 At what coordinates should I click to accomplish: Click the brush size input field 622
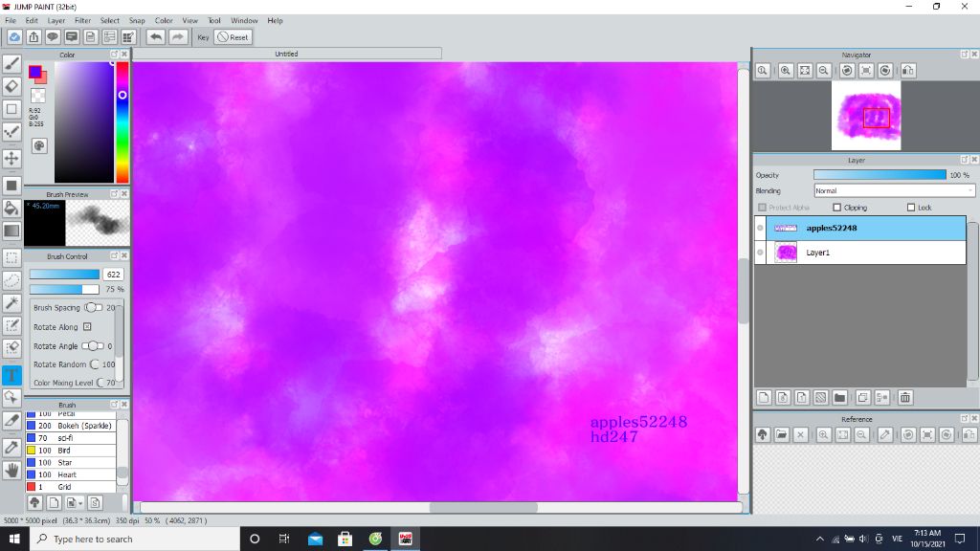[x=113, y=275]
